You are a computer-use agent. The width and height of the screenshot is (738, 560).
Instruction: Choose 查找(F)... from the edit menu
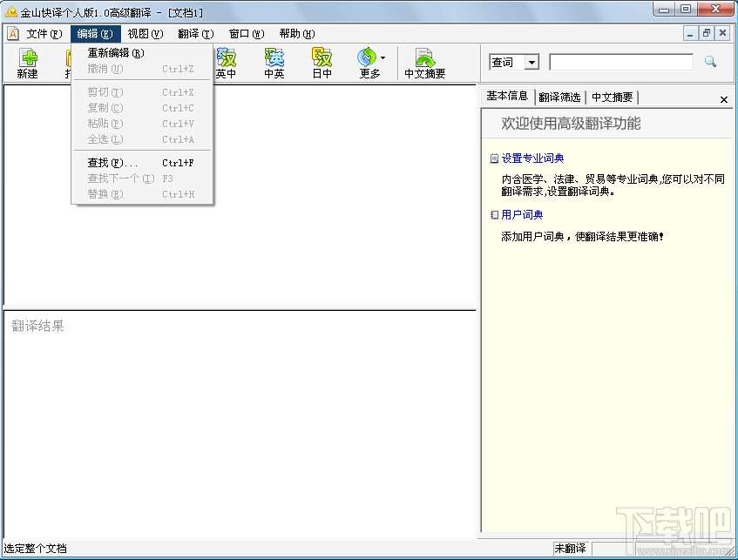click(x=142, y=163)
